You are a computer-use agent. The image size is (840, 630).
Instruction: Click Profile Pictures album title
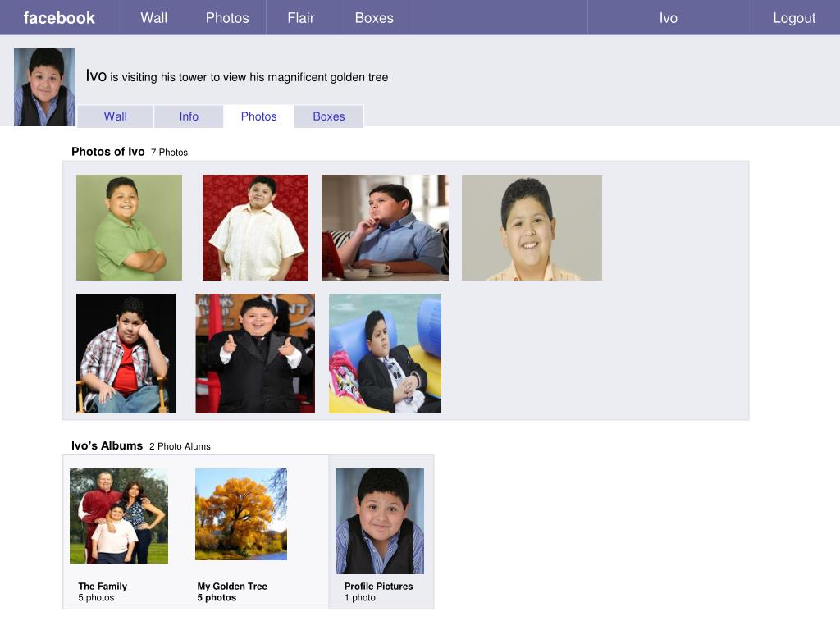point(379,586)
